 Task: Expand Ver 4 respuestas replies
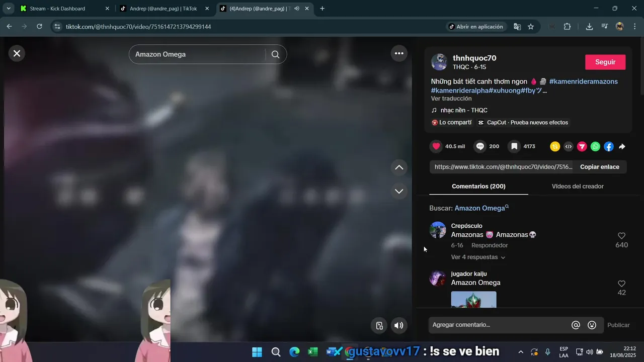[478, 257]
